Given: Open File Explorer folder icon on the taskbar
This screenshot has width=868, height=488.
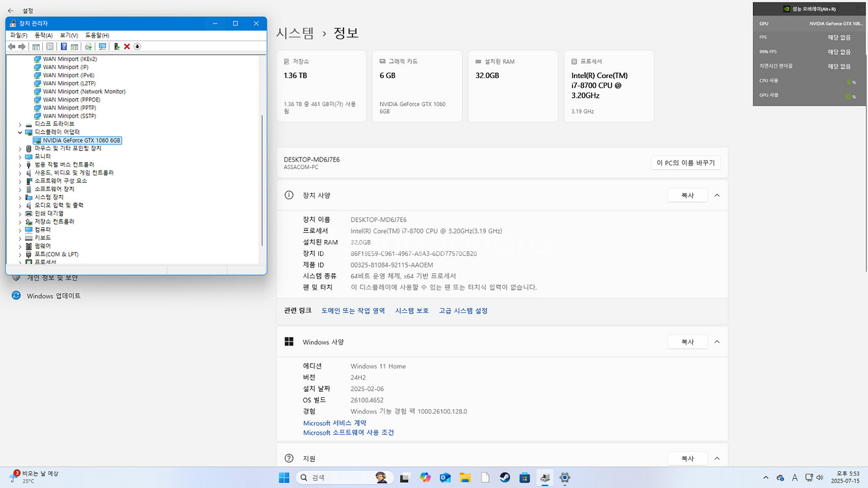Looking at the screenshot, I should click(465, 478).
